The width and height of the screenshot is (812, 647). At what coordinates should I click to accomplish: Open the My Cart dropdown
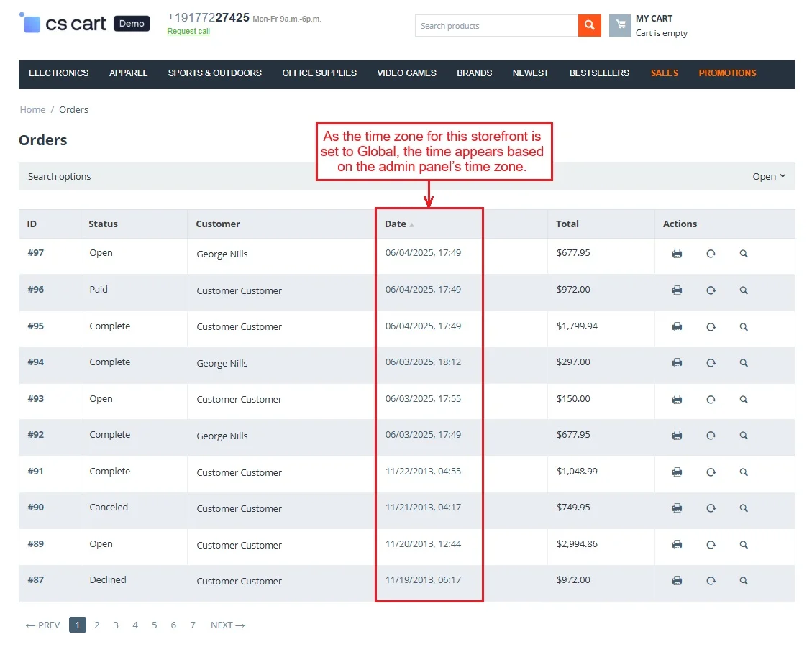(654, 19)
